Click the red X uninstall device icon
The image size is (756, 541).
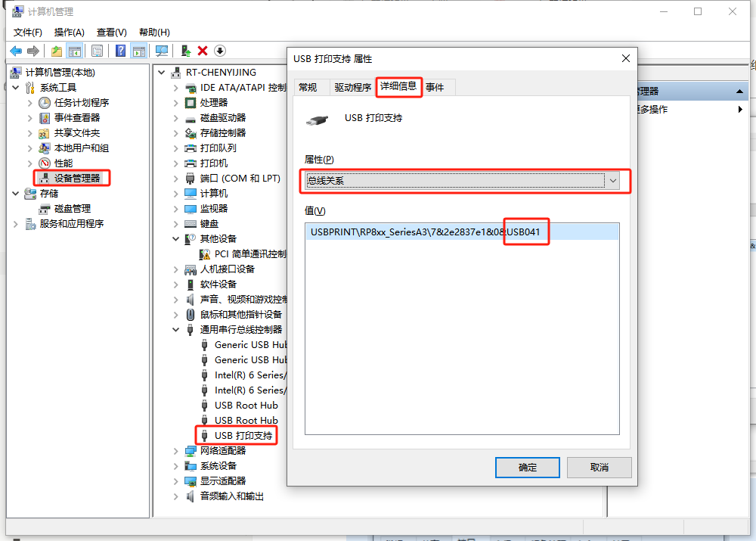pos(203,51)
